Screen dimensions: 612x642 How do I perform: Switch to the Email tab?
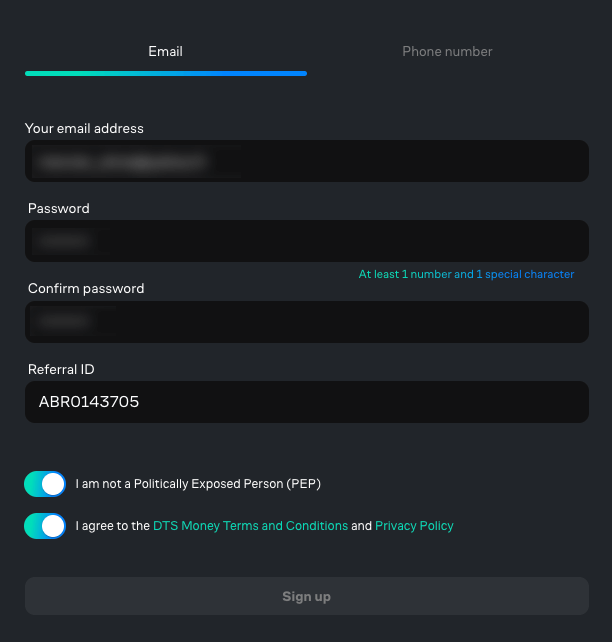click(165, 51)
